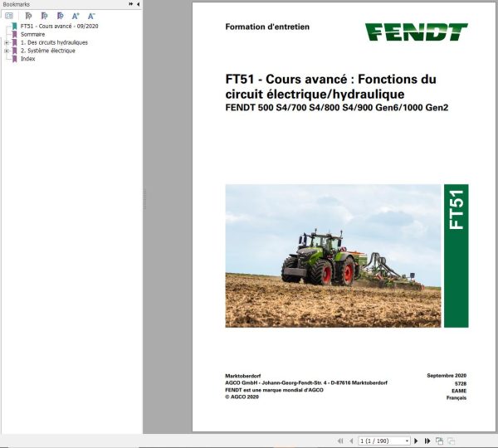498x448 pixels.
Task: Click the second bookmark toolbar icon
Action: 45,16
